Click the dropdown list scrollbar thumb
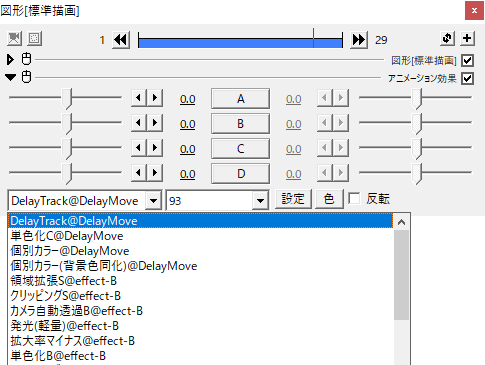485x365 pixels. [x=401, y=275]
